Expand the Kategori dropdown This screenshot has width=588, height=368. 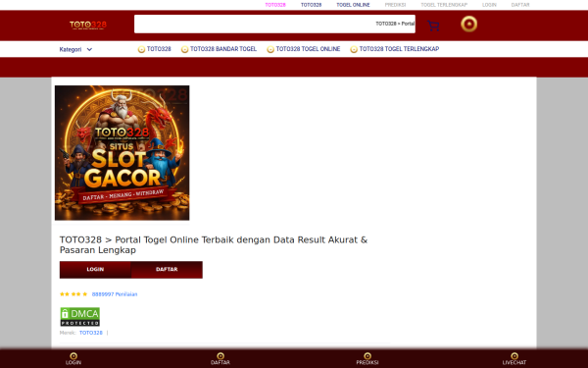coord(75,49)
